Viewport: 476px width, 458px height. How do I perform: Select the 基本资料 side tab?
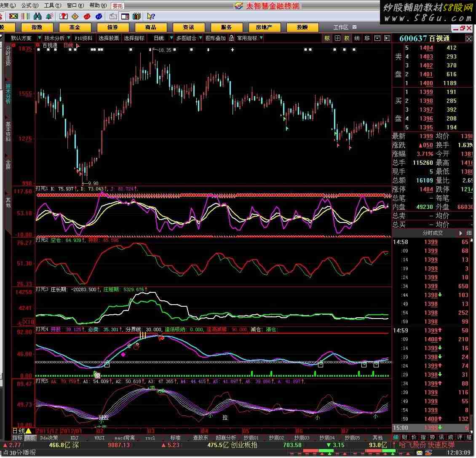(8, 132)
